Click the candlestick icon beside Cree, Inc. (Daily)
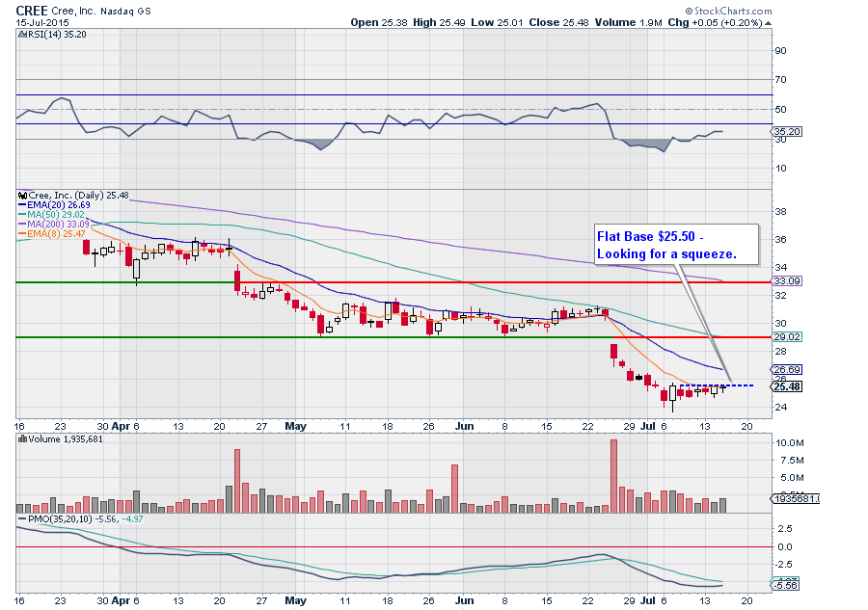The image size is (868, 610). coord(23,196)
